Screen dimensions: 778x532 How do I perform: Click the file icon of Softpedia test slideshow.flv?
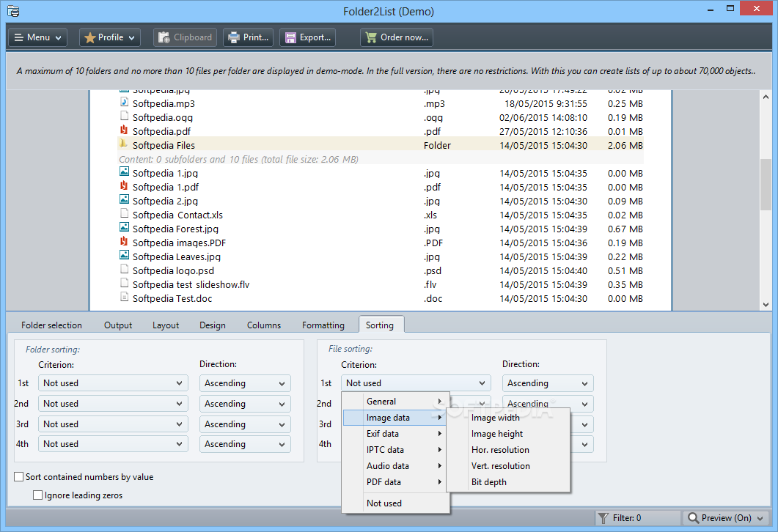[124, 283]
